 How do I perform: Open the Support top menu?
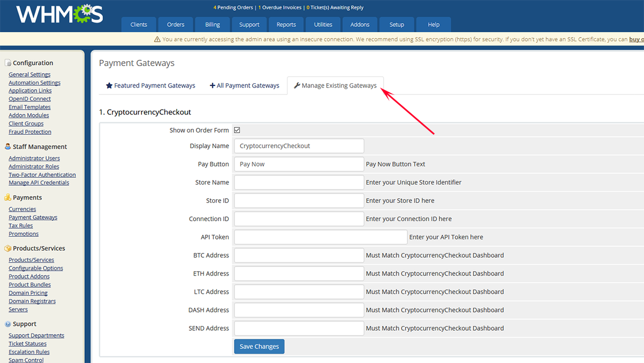(250, 25)
